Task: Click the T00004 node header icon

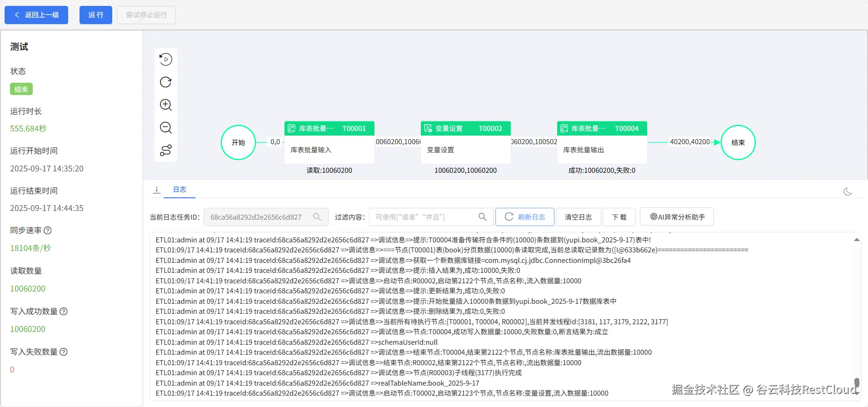Action: [x=564, y=129]
